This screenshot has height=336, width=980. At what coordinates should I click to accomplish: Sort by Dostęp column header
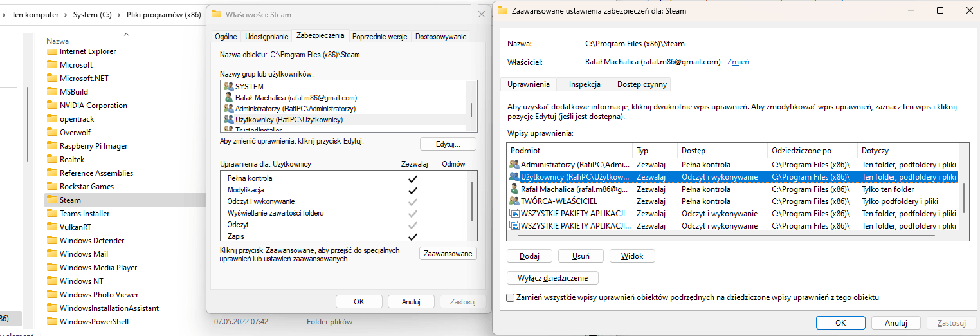click(723, 151)
